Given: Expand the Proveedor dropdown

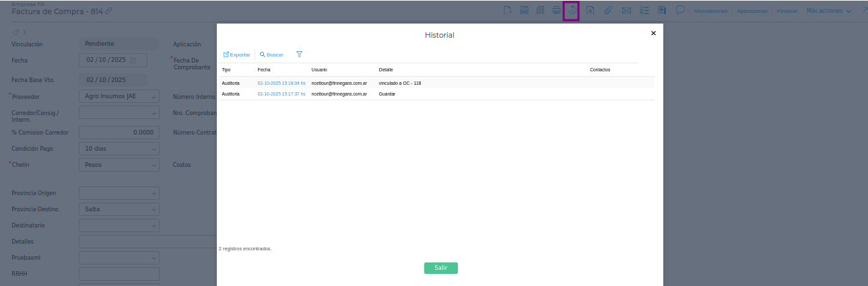Looking at the screenshot, I should click(154, 97).
